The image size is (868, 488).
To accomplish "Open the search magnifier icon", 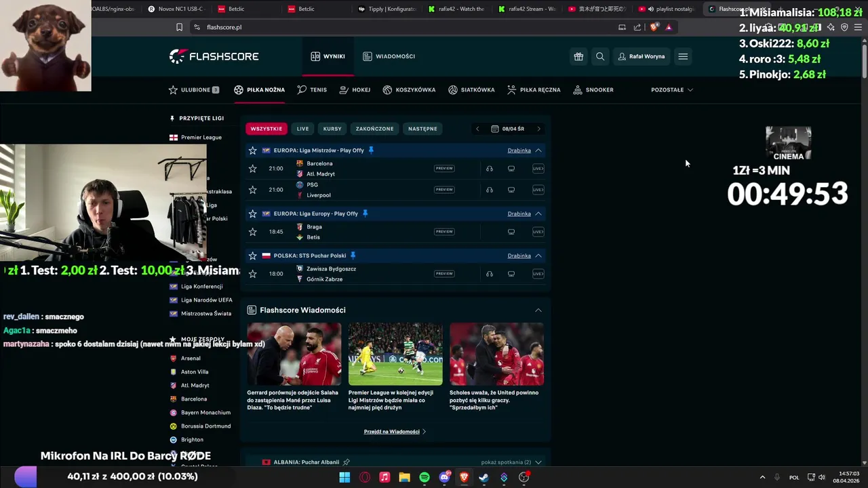I will point(600,56).
